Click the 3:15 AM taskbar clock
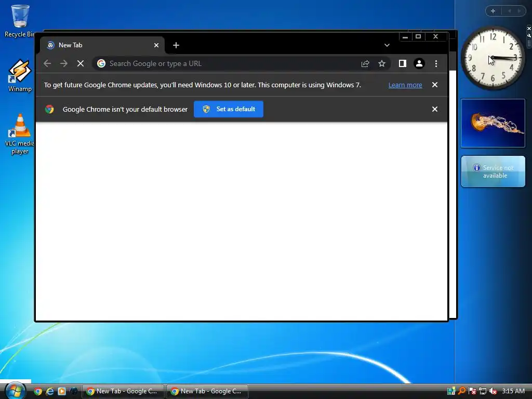The image size is (532, 399). tap(513, 391)
